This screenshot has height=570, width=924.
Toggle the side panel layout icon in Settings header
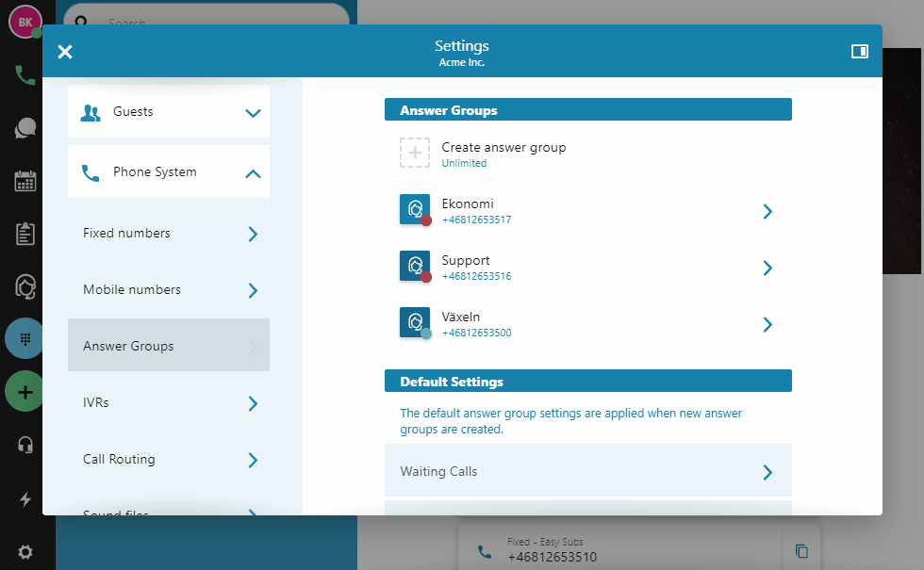point(859,52)
